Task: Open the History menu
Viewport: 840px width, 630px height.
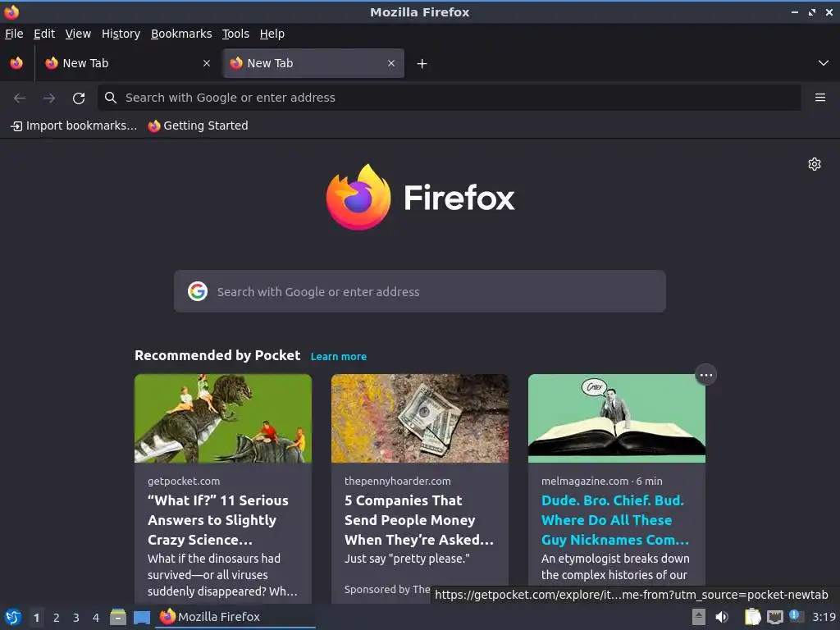Action: 121,34
